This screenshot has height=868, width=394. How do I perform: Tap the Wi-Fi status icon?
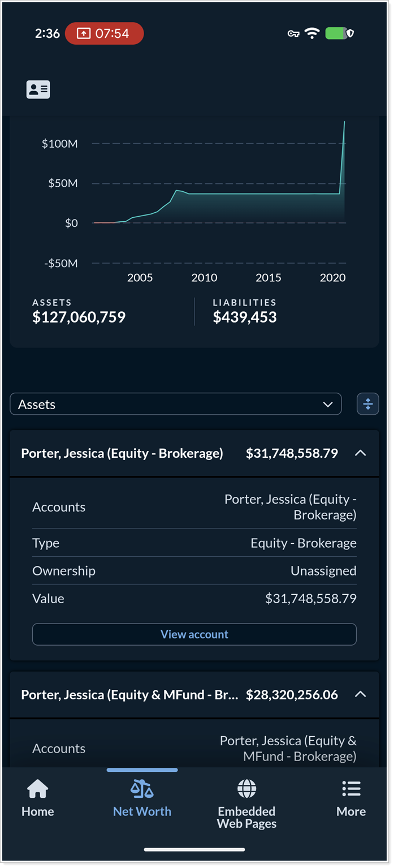pos(311,33)
